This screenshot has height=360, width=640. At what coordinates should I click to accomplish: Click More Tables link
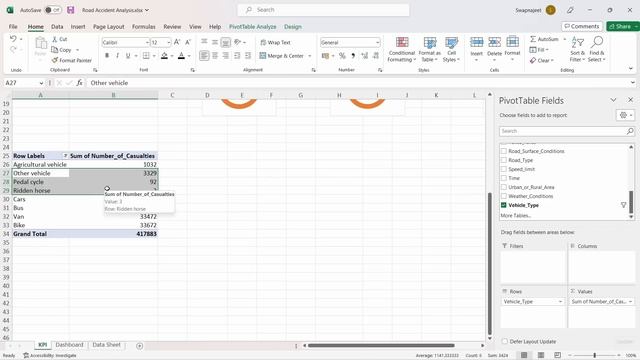pyautogui.click(x=516, y=215)
